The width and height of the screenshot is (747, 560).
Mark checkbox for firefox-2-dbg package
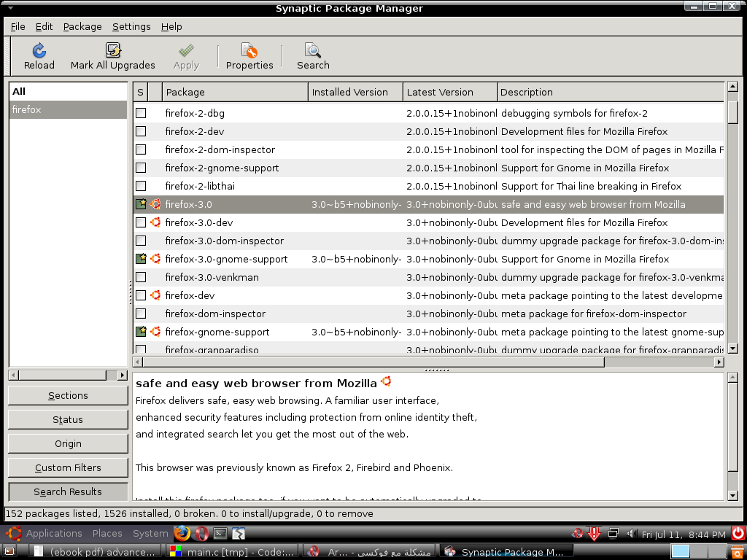[x=141, y=113]
